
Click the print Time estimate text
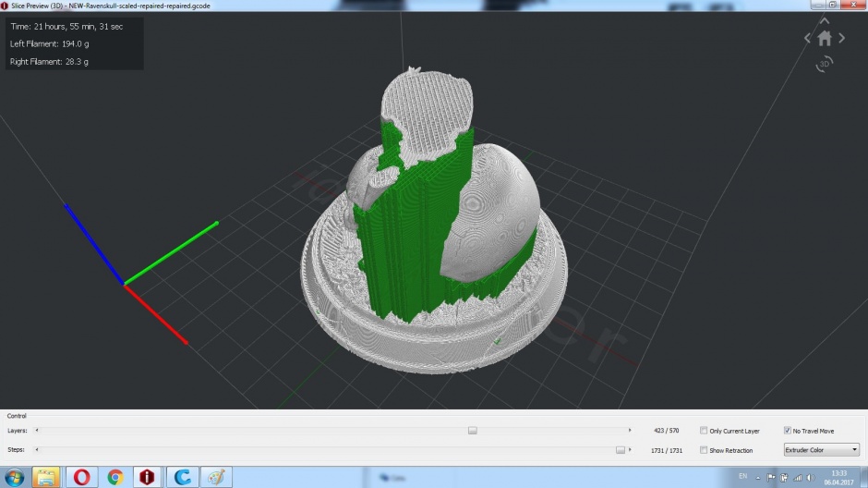(66, 27)
